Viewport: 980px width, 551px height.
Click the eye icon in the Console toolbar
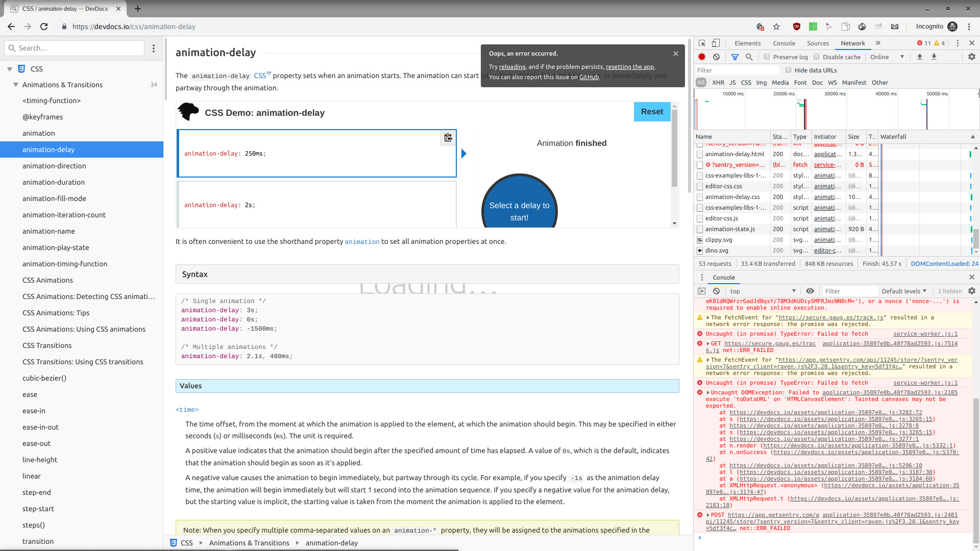click(810, 291)
